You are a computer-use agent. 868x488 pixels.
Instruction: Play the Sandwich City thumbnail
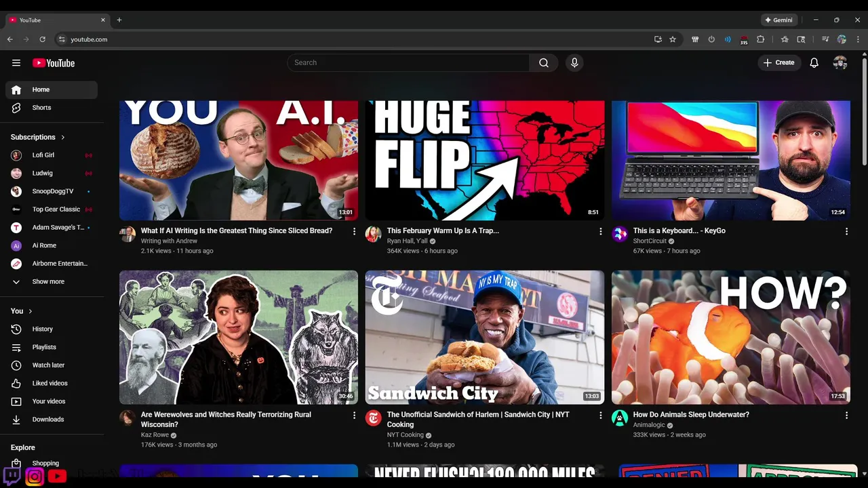(485, 338)
